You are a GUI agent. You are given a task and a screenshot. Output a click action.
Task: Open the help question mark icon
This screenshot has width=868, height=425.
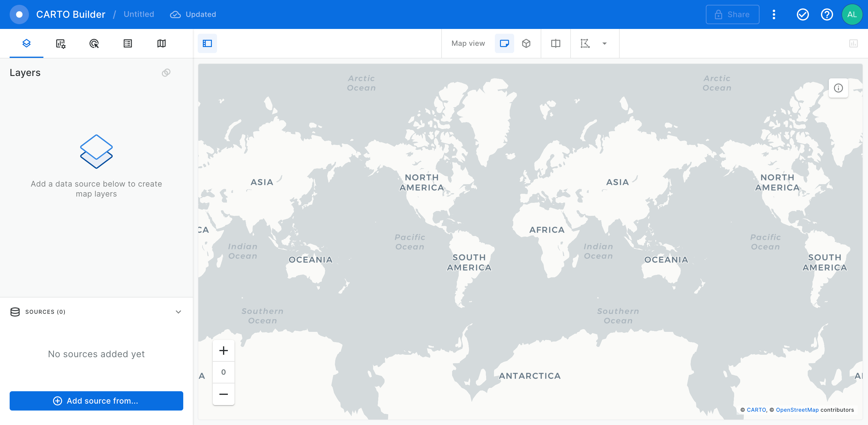pos(826,14)
